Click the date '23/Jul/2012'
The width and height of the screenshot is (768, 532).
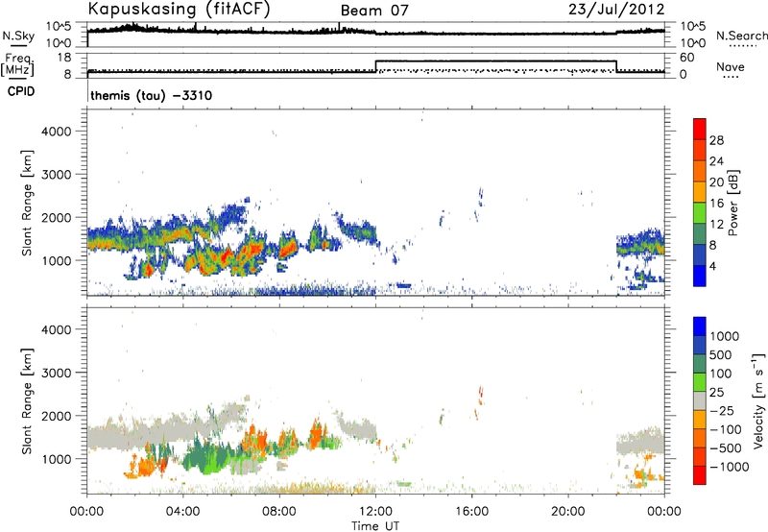616,10
